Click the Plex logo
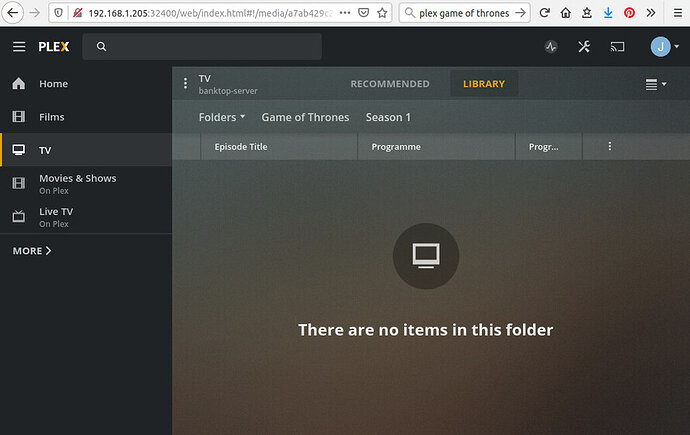690x435 pixels. 54,47
